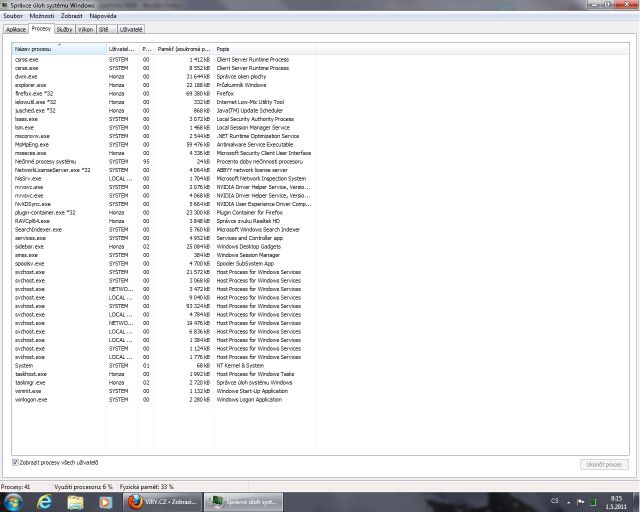Open the Soubor menu

coord(13,16)
